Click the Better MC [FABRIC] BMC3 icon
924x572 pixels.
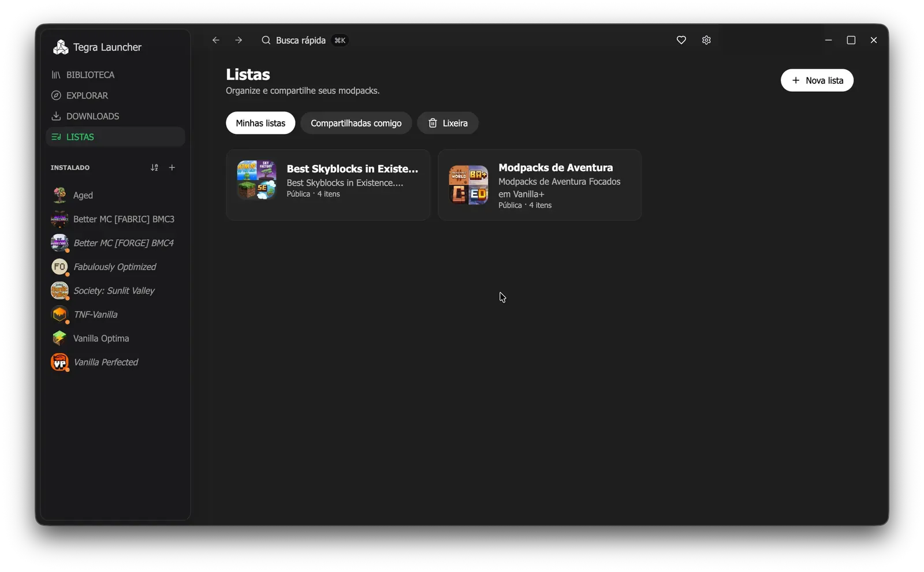[x=59, y=219]
